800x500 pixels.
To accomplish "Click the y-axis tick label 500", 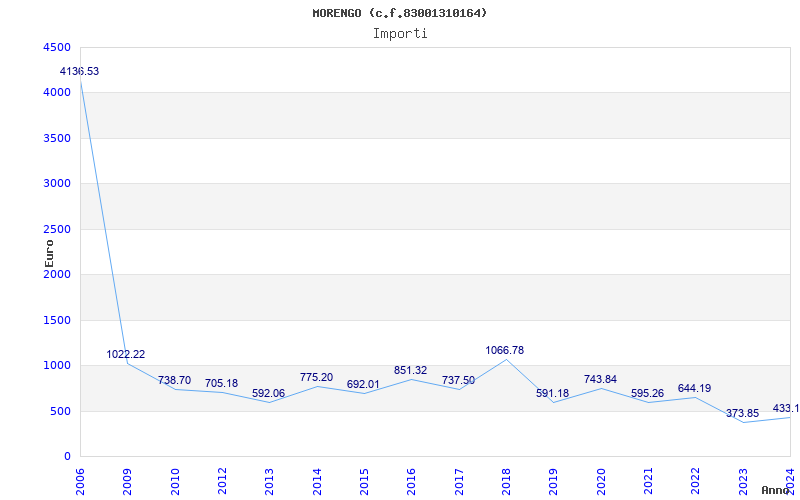I will pyautogui.click(x=60, y=412).
